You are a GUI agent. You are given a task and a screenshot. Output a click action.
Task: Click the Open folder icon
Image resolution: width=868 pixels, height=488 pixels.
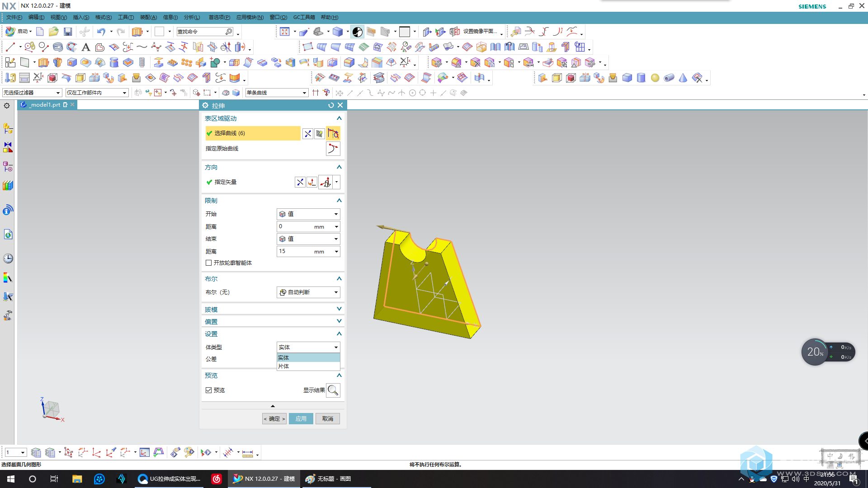[54, 32]
